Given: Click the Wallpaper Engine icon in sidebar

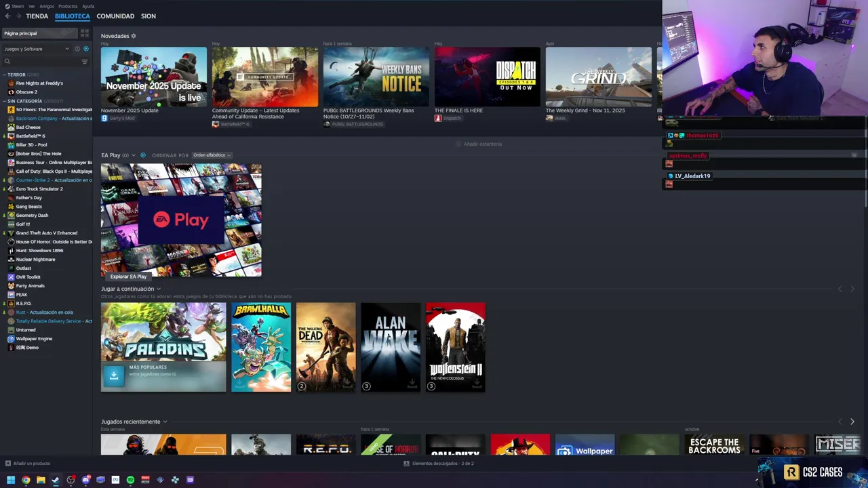Looking at the screenshot, I should click(x=11, y=339).
